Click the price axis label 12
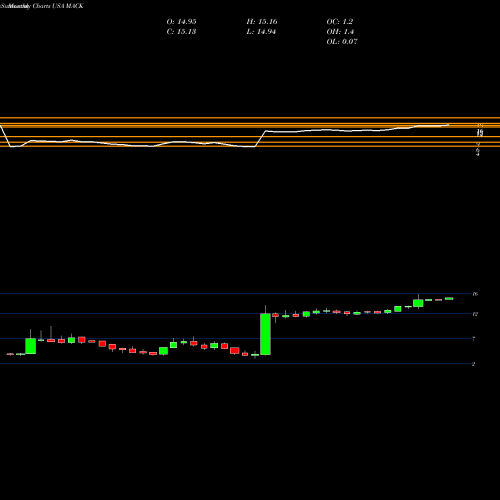Viewport: 500px width, 500px height. click(x=475, y=314)
